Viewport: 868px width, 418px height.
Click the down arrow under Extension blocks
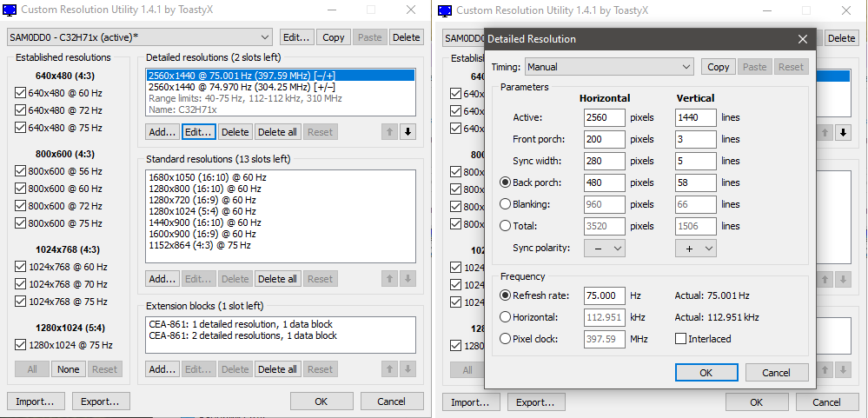click(407, 369)
